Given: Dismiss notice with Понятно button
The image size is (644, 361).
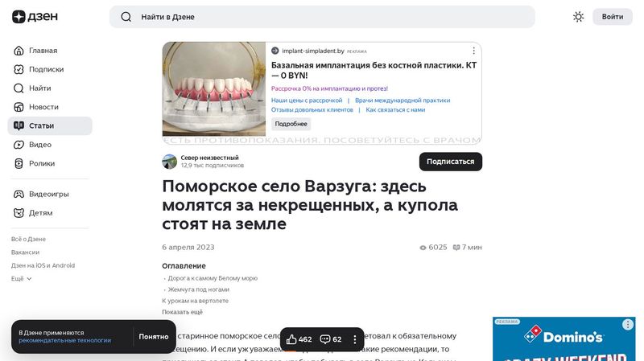Looking at the screenshot, I should 153,337.
